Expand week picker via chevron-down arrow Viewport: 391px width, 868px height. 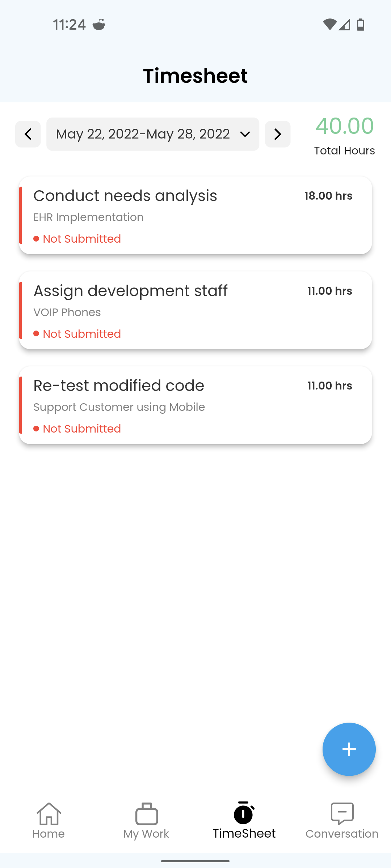tap(245, 134)
